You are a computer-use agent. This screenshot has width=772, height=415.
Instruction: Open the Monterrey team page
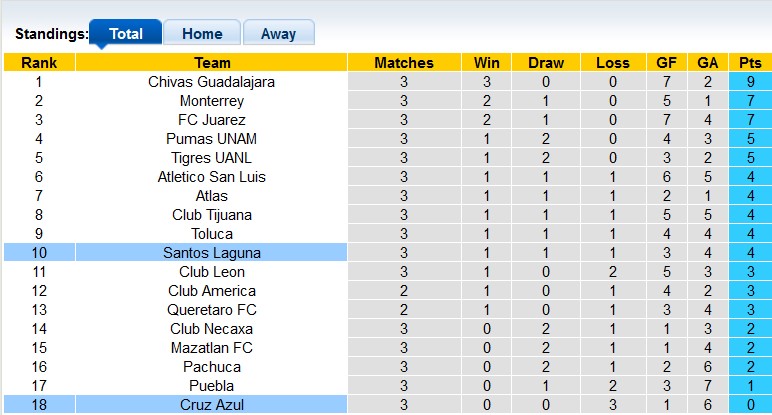(x=212, y=101)
